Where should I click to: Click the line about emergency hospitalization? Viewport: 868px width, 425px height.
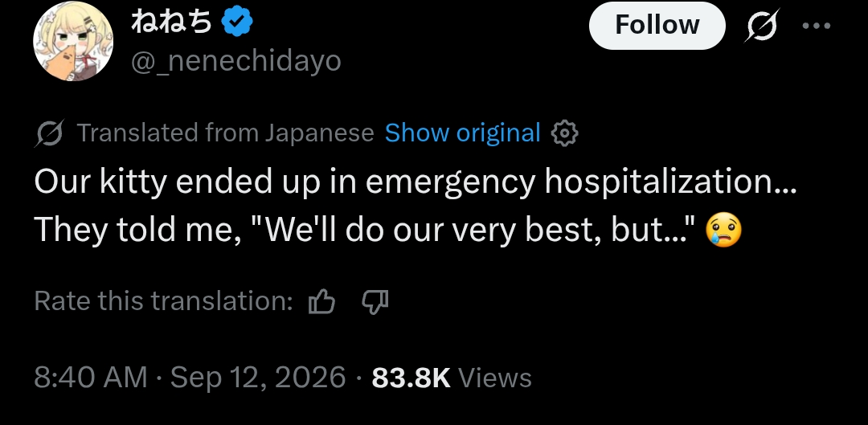[416, 182]
